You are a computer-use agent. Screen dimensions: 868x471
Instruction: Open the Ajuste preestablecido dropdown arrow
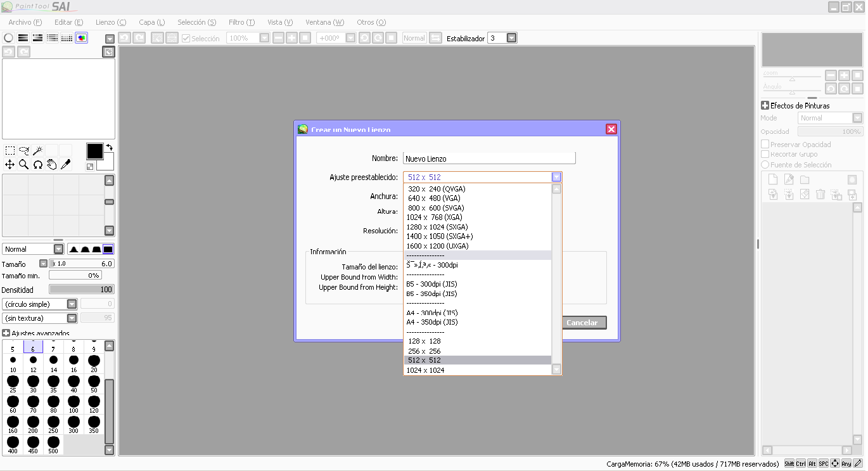click(x=556, y=177)
